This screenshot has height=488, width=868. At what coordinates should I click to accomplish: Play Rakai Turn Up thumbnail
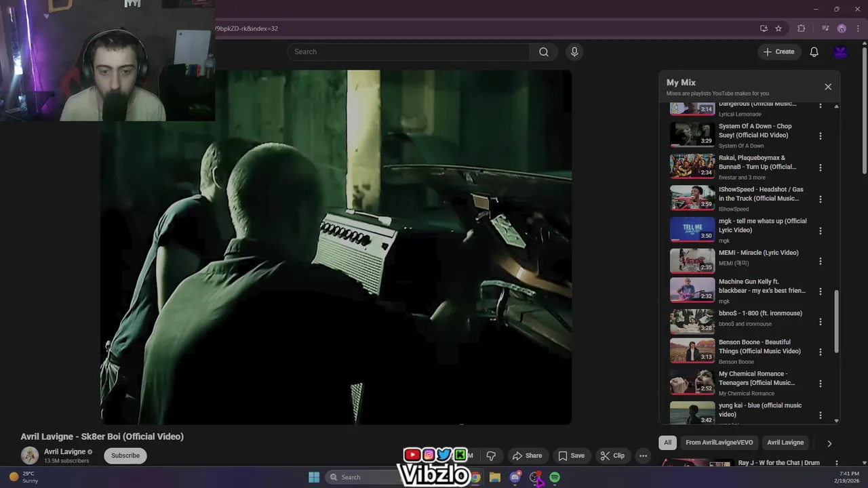coord(692,166)
